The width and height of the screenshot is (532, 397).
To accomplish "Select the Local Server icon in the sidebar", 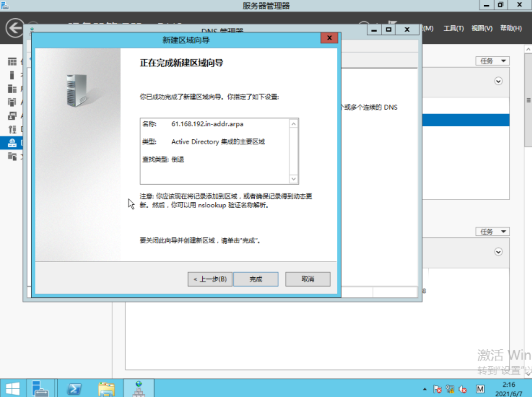I will tap(12, 75).
